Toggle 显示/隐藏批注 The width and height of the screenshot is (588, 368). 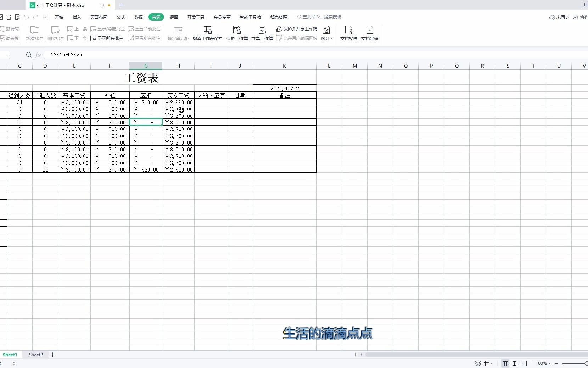[x=108, y=29]
